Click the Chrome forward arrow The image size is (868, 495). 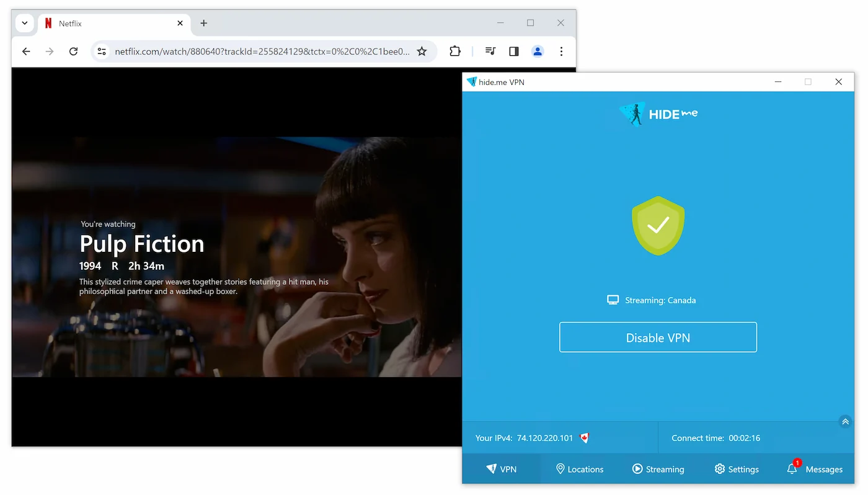50,51
